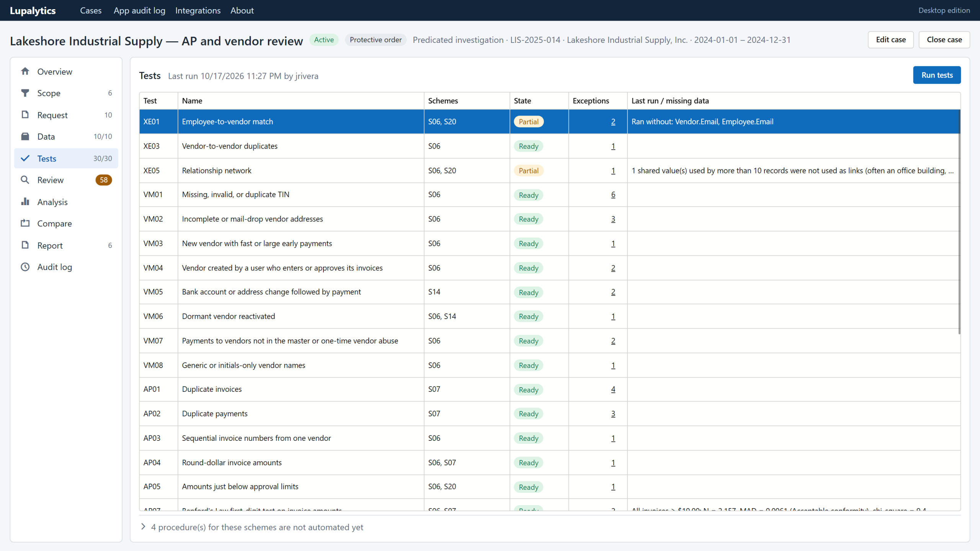Screen dimensions: 980x551
Task: Click the Ready badge for VM05
Action: coord(529,292)
